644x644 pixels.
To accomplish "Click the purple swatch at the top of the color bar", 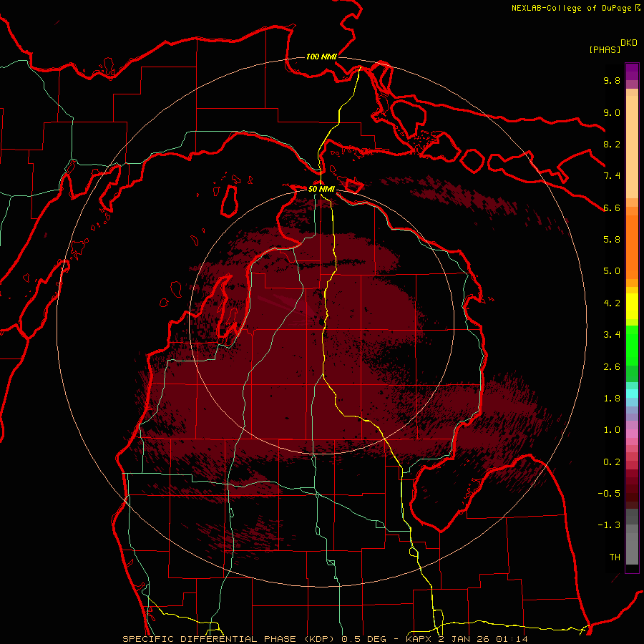I will [x=632, y=72].
